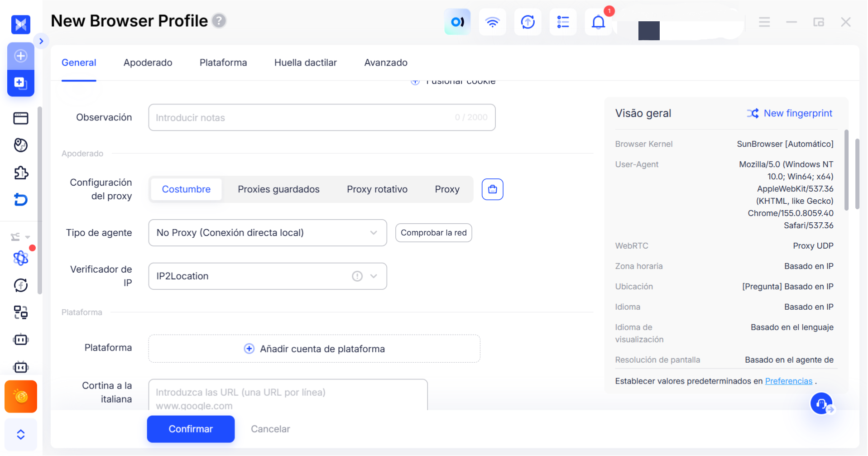Check network via Wi-Fi icon

pos(493,22)
